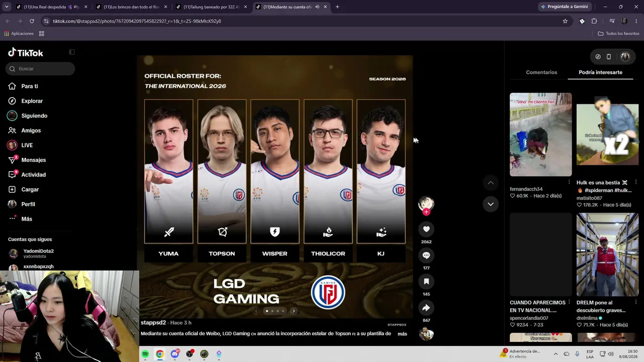The image size is (644, 362).
Task: Open xxnnbapxzqh followed account
Action: tap(38, 267)
